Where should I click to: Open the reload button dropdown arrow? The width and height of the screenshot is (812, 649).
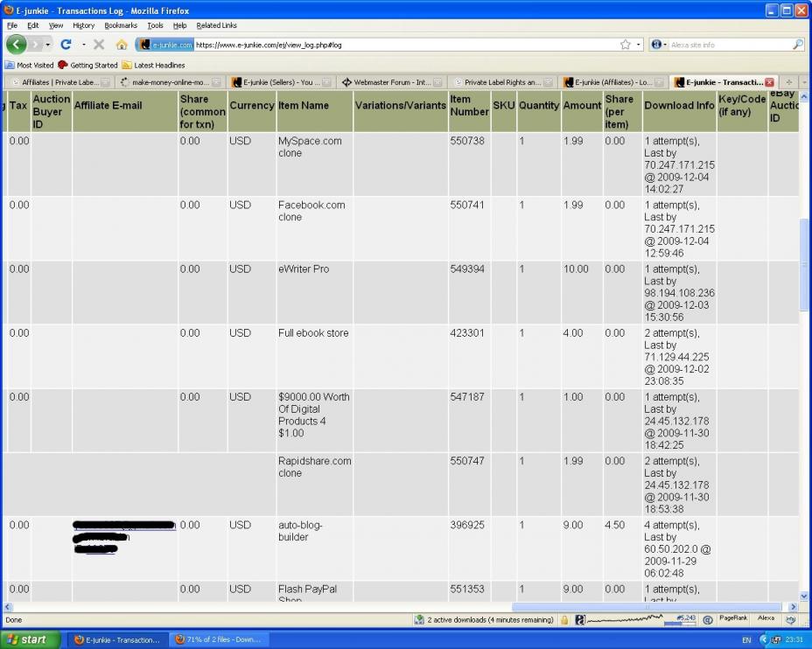pos(83,45)
